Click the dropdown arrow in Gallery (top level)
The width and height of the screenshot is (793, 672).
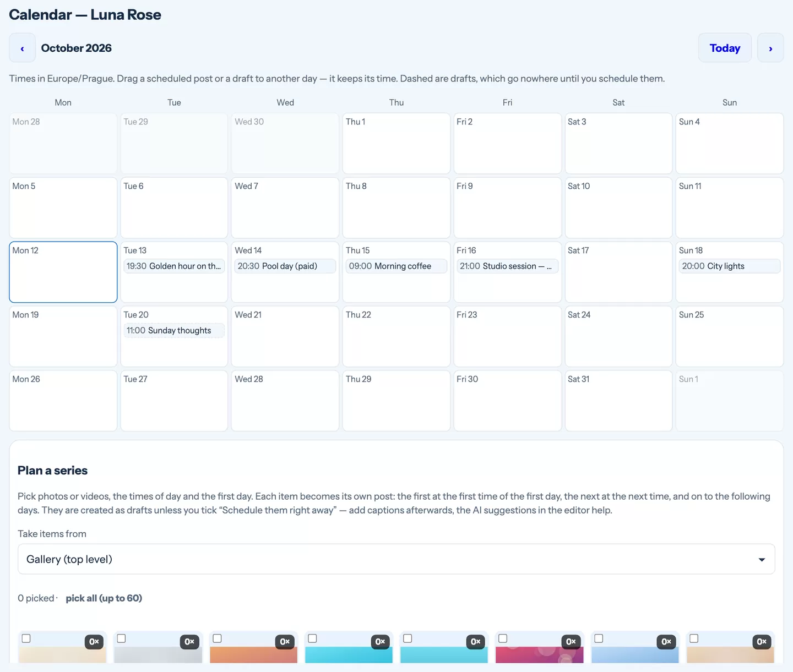pyautogui.click(x=762, y=560)
